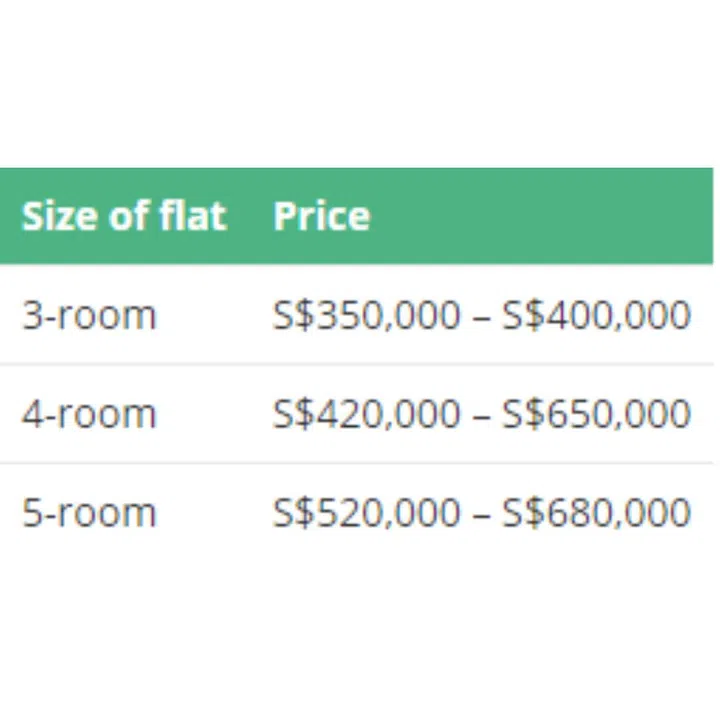
Task: Click the "Price" column header
Action: coord(321,216)
